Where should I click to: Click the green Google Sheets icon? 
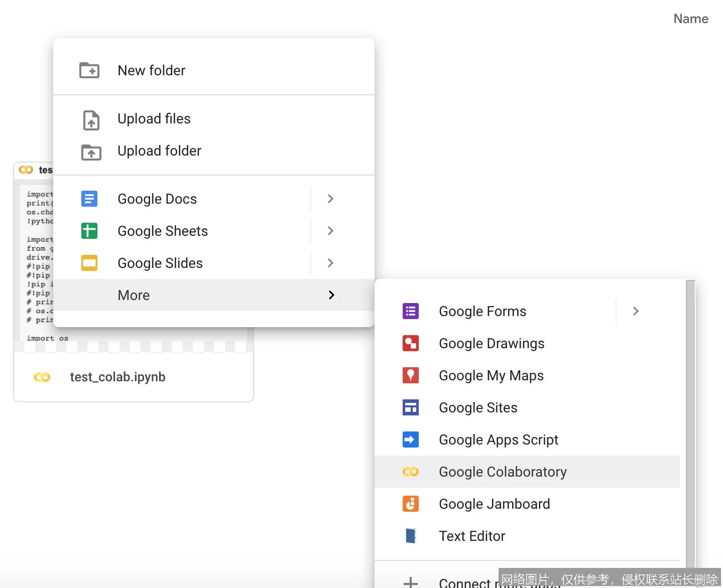coord(89,231)
